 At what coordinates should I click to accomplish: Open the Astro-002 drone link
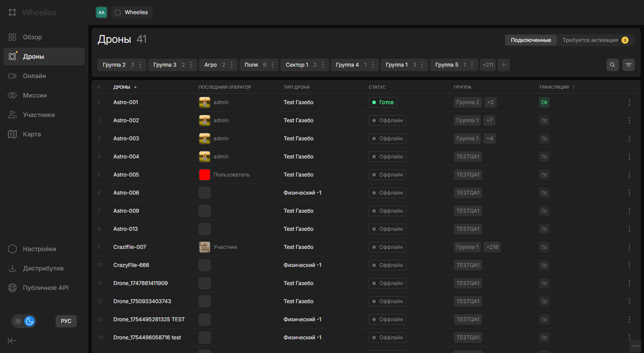[x=126, y=120]
